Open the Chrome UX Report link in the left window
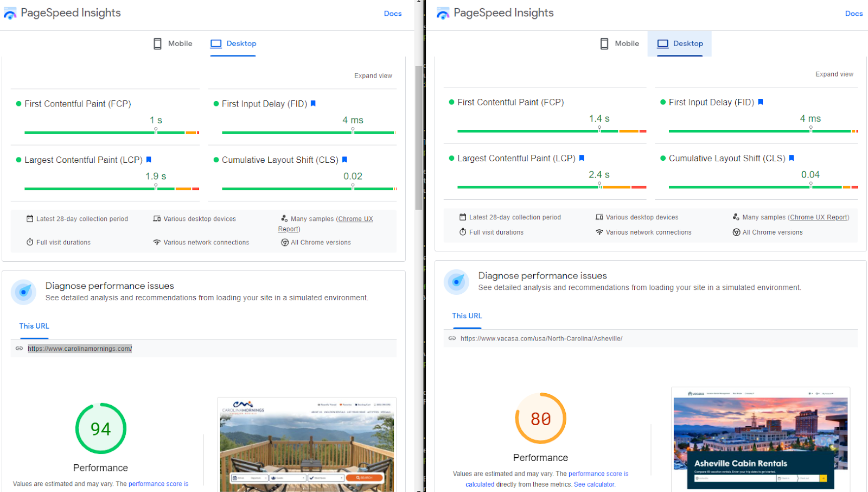868x492 pixels. 355,219
